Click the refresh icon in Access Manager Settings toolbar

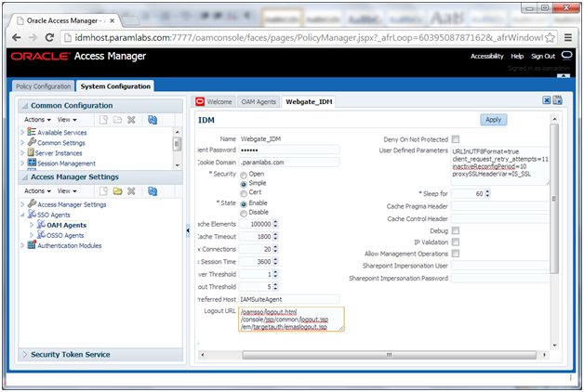point(153,191)
